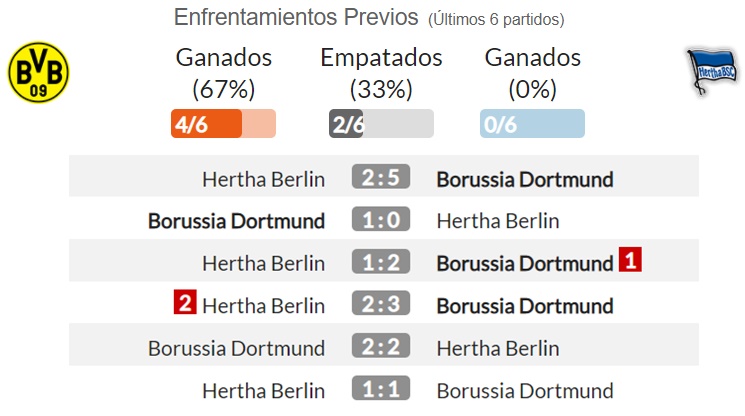Click Borussia Dortmund in the 1:1 row

pyautogui.click(x=525, y=391)
